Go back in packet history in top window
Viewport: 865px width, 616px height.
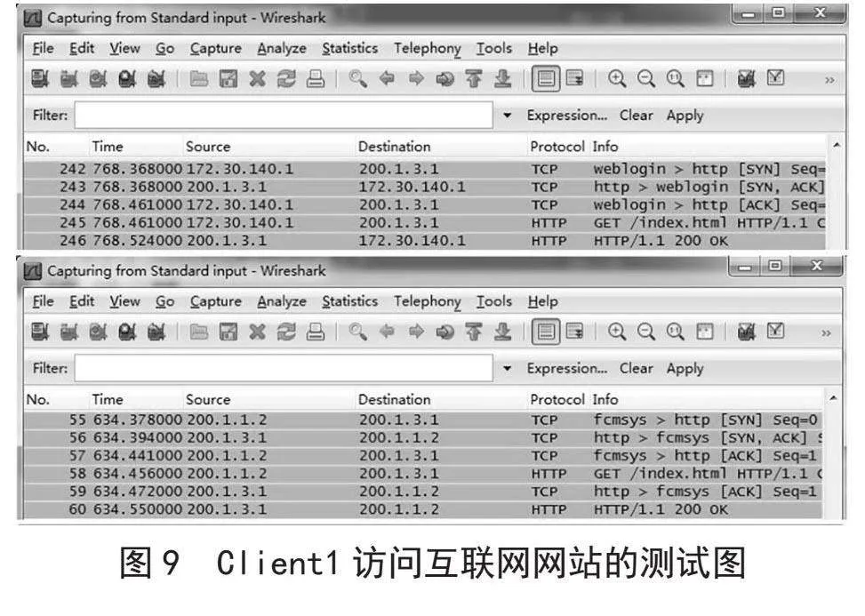pos(388,79)
